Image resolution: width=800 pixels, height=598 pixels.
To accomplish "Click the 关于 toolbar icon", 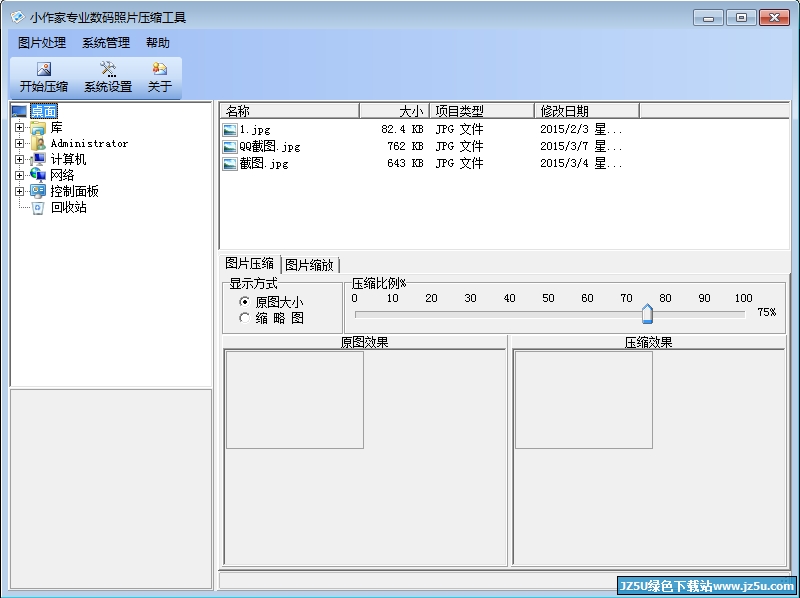I will tap(159, 69).
